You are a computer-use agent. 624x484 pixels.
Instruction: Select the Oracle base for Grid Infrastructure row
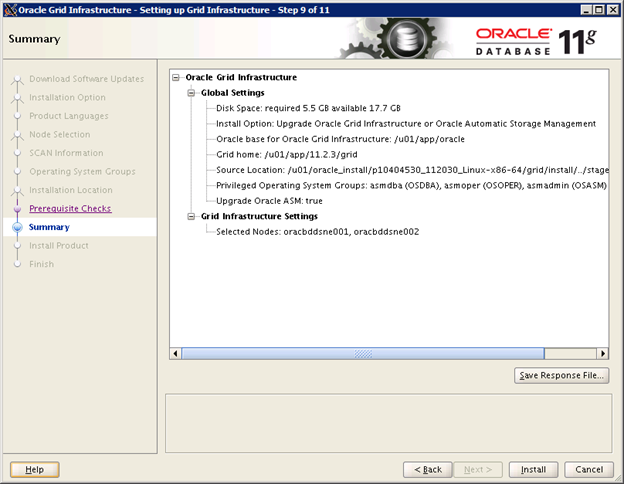340,139
